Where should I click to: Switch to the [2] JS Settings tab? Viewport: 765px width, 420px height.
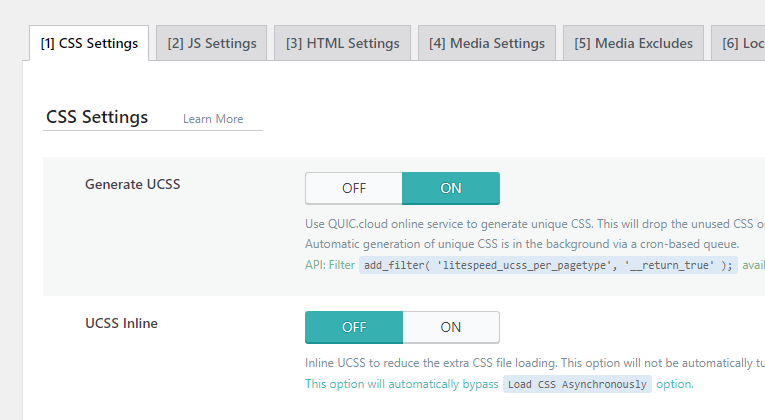(x=212, y=43)
